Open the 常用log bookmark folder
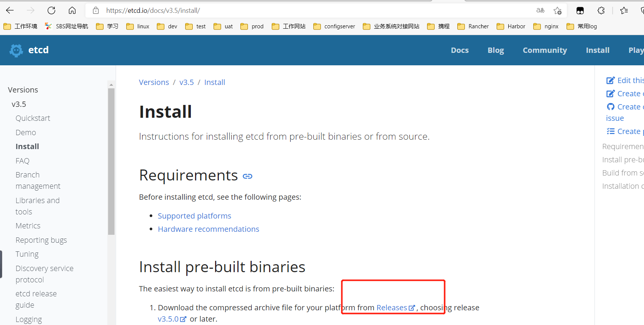The width and height of the screenshot is (644, 325). coord(582,26)
